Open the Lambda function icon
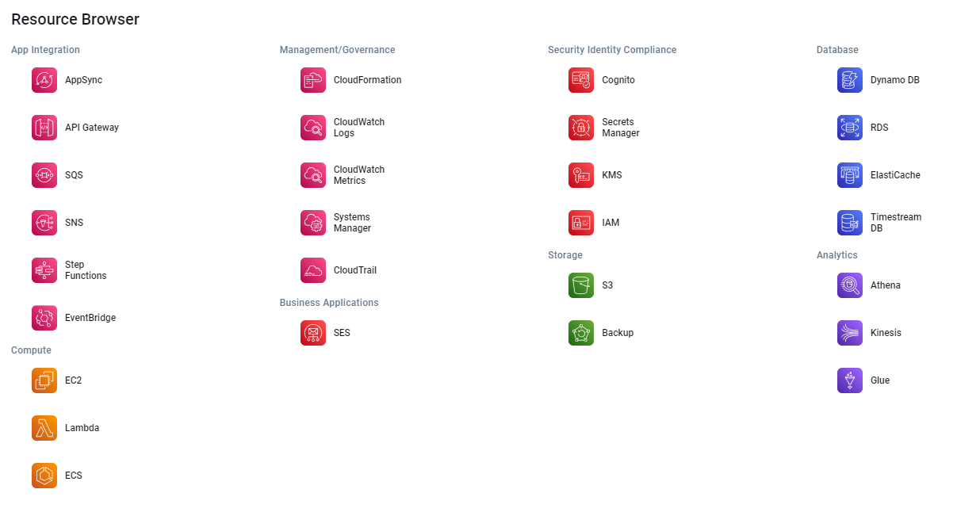Image resolution: width=980 pixels, height=516 pixels. click(44, 428)
